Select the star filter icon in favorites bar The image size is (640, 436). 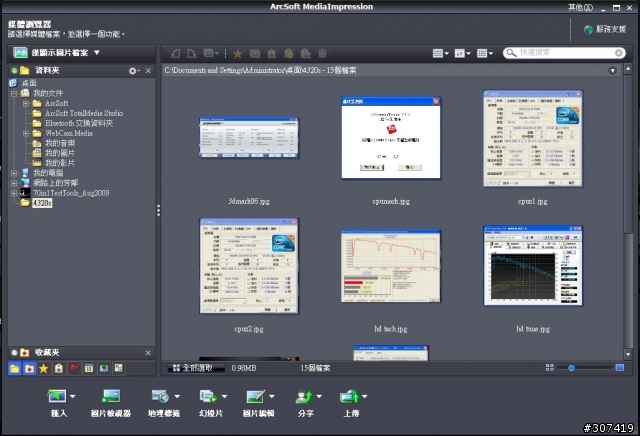click(44, 369)
